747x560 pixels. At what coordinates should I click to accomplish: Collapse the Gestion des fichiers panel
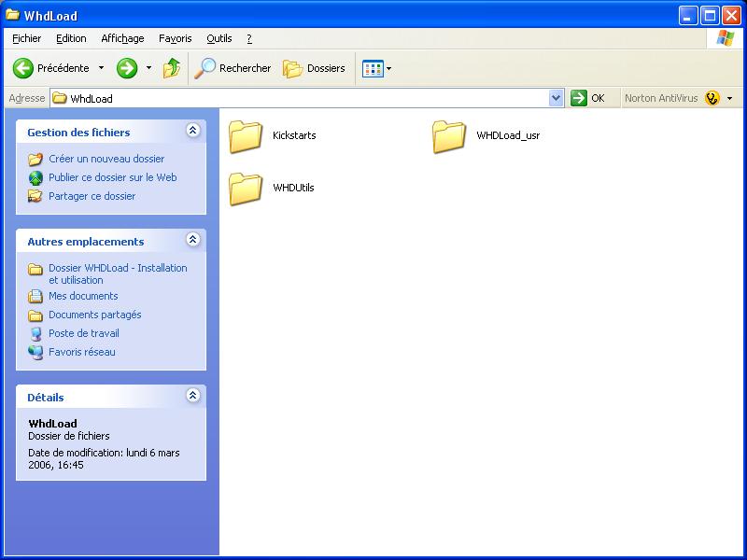pos(192,130)
